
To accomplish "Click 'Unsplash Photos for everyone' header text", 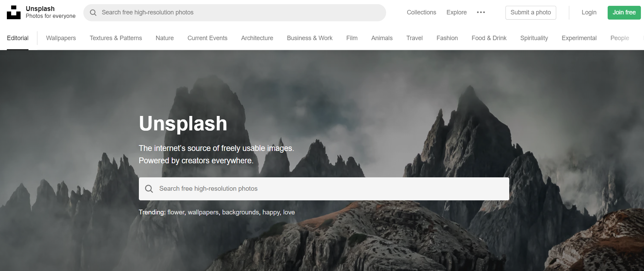I will (50, 12).
